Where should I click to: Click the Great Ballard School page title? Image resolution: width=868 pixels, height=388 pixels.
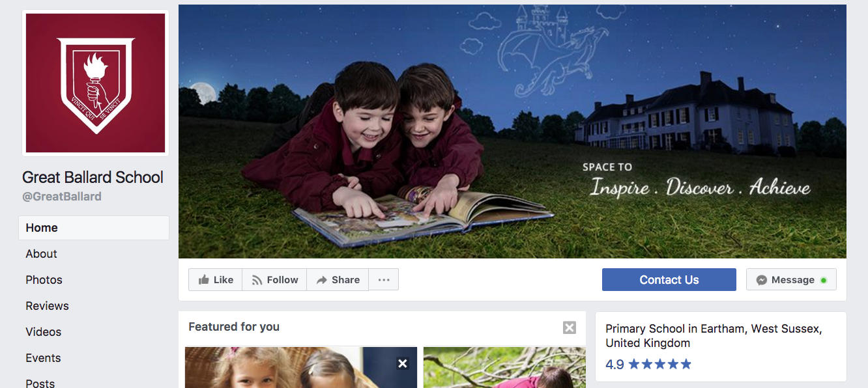[x=93, y=177]
